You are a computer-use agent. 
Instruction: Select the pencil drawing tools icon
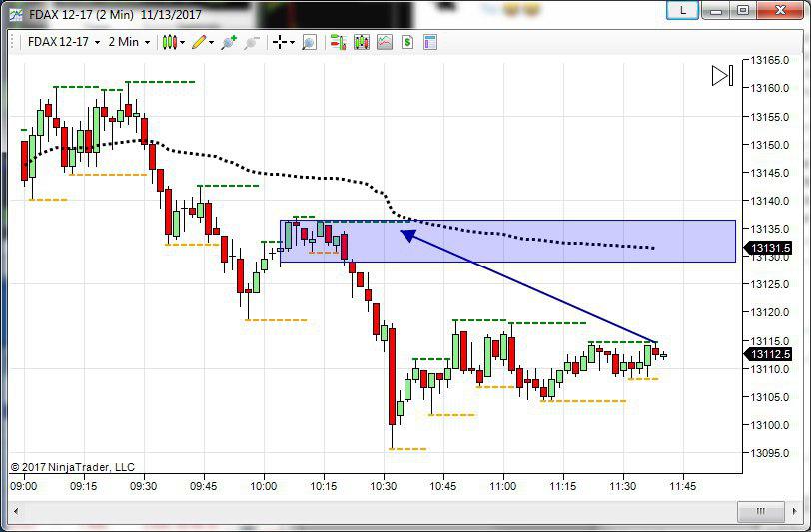(x=198, y=42)
